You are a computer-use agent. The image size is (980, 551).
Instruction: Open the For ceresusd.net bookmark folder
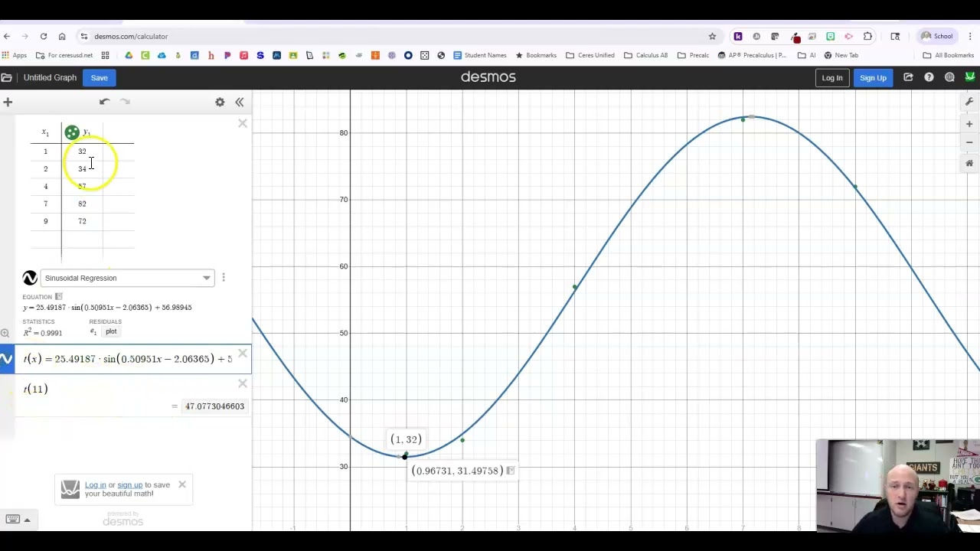(x=64, y=55)
